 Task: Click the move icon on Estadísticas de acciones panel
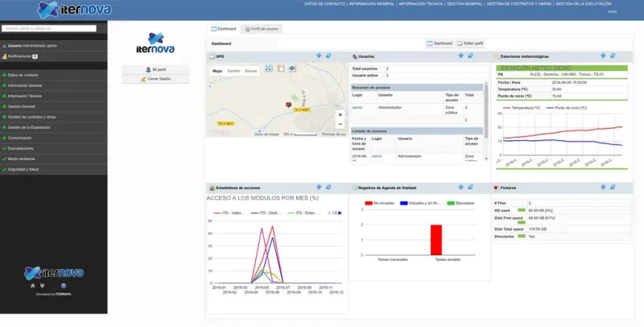[x=319, y=187]
